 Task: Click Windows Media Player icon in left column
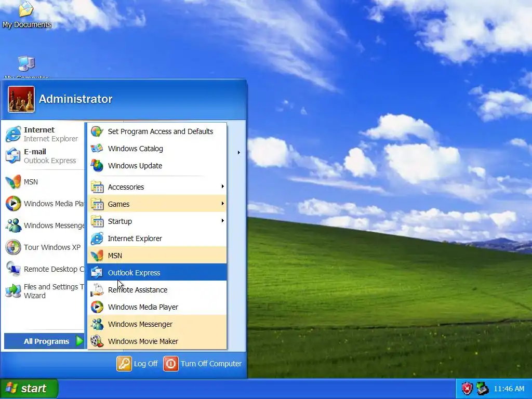13,204
